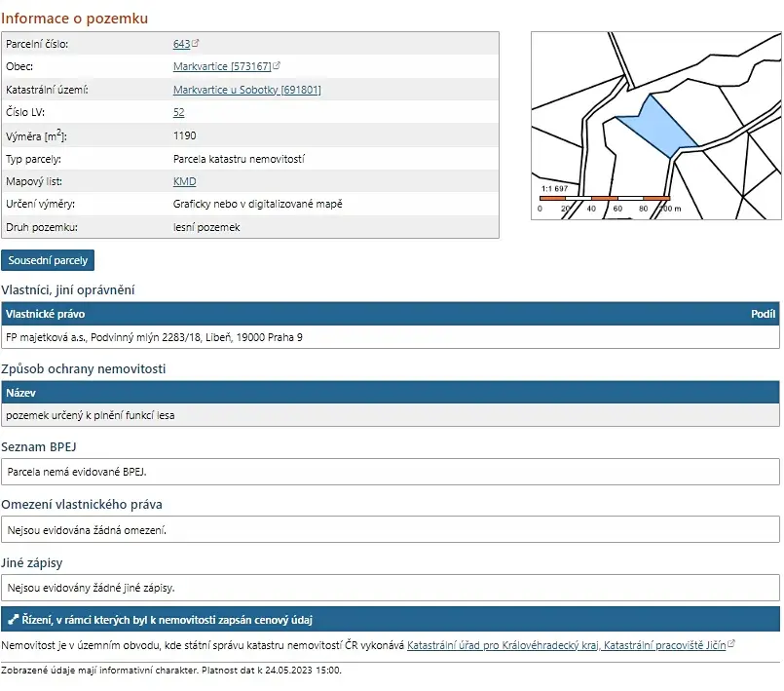Click the external link icon after Markvartice [573167]
The height and width of the screenshot is (691, 784).
pos(277,66)
